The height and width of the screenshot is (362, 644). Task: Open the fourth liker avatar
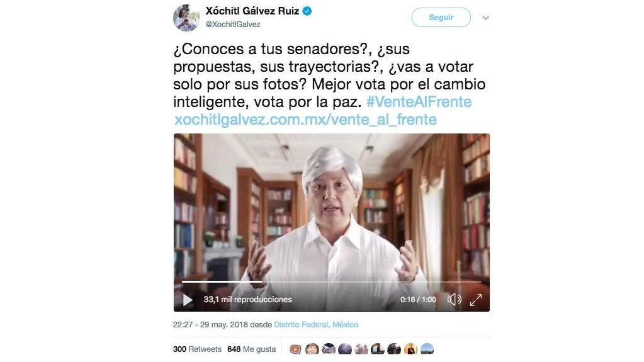pos(344,349)
